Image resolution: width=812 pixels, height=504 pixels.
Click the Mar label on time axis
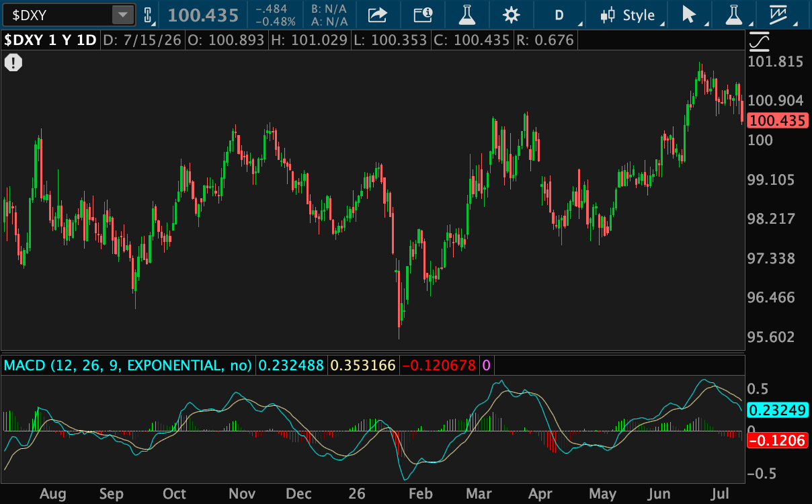click(x=479, y=494)
